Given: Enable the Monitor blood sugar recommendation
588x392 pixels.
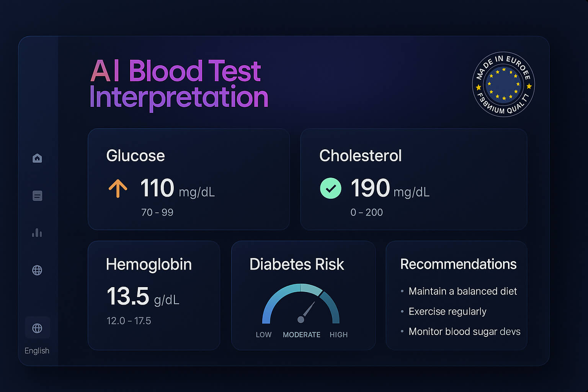Looking at the screenshot, I should 464,332.
